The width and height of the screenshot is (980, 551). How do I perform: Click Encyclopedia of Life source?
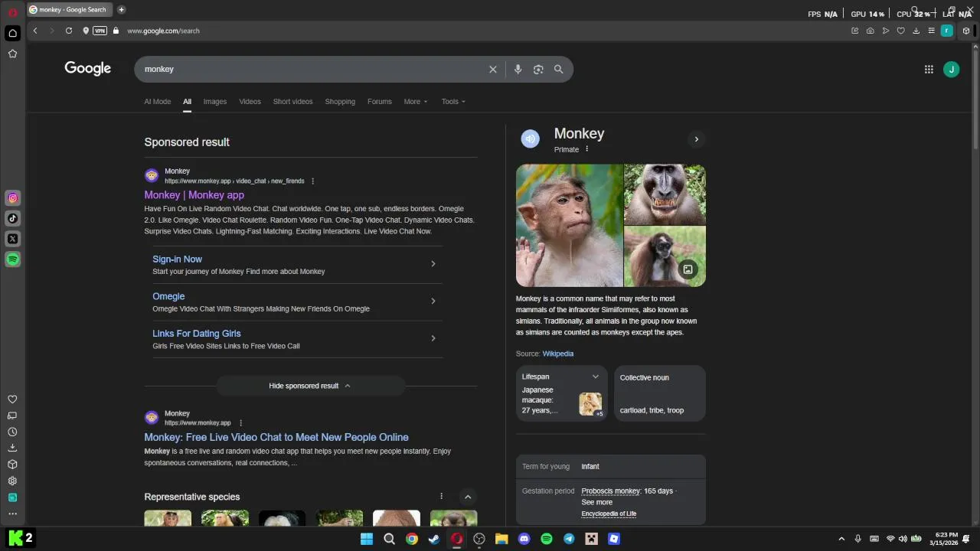[x=609, y=514]
